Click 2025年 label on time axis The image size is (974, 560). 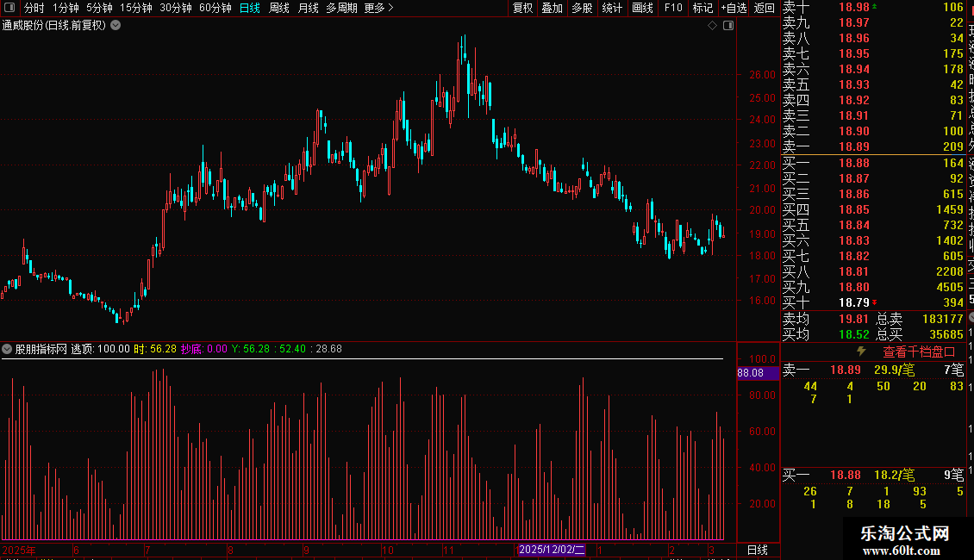[19, 550]
